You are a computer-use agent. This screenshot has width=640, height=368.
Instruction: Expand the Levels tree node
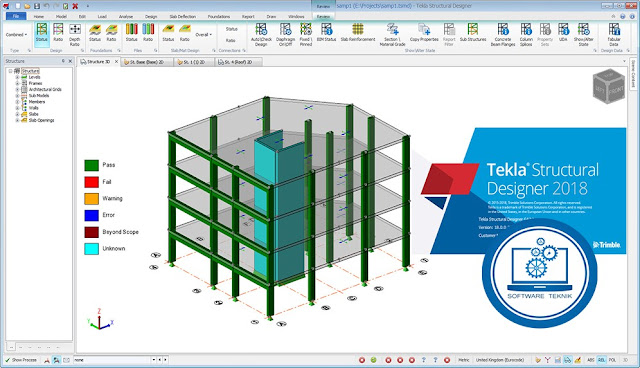tap(17, 77)
